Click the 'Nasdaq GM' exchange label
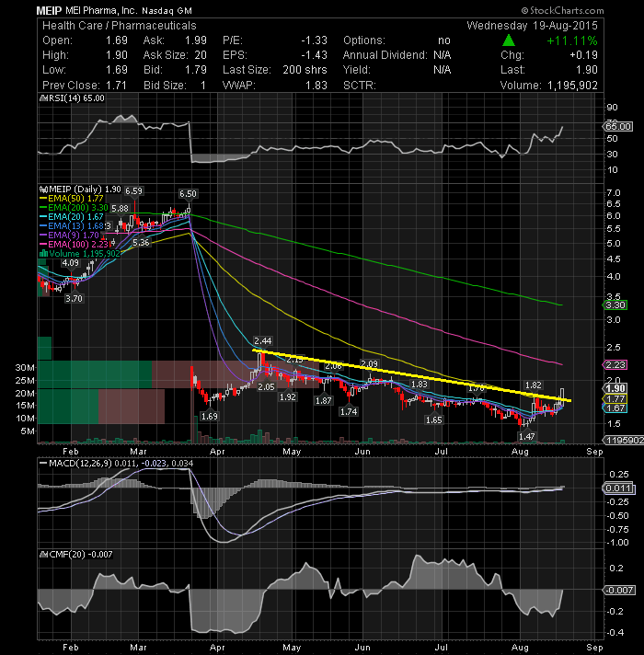The width and height of the screenshot is (644, 655). (167, 11)
